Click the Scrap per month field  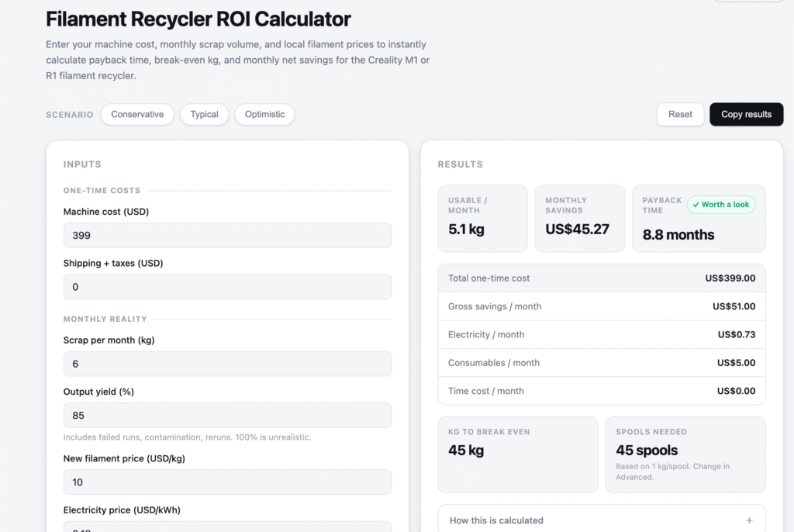pos(226,363)
